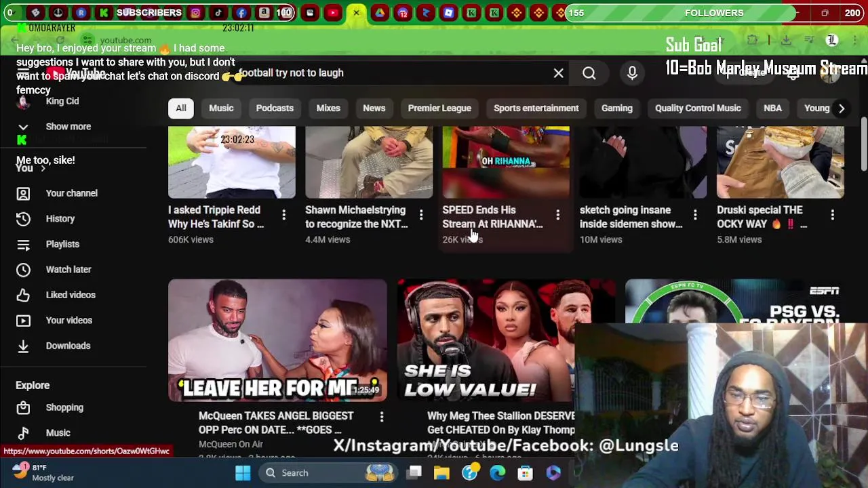The image size is (868, 488).
Task: Open Music under Explore
Action: (58, 433)
